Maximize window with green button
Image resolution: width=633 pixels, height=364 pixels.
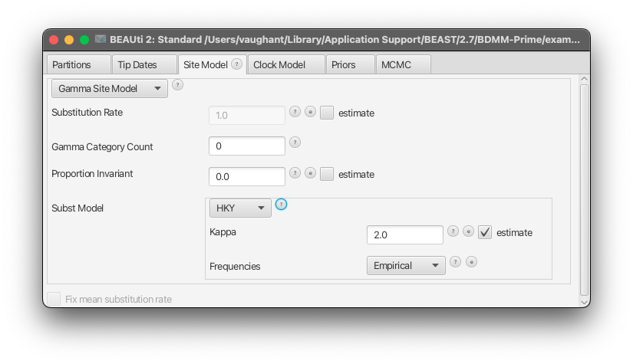(x=84, y=40)
